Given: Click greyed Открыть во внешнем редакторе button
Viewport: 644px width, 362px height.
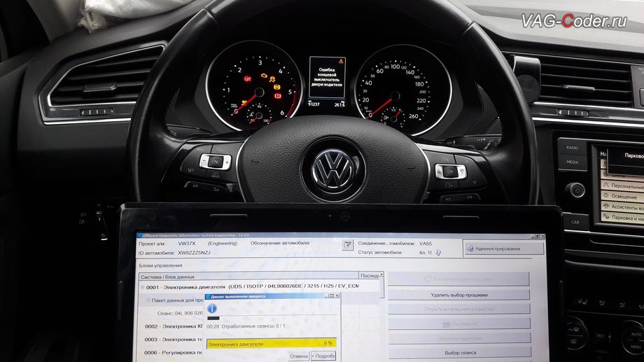Looking at the screenshot, I should click(458, 309).
